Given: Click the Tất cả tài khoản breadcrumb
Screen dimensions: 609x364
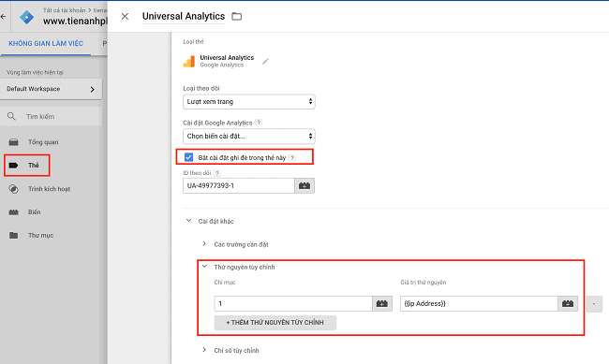Looking at the screenshot, I should pyautogui.click(x=64, y=10).
